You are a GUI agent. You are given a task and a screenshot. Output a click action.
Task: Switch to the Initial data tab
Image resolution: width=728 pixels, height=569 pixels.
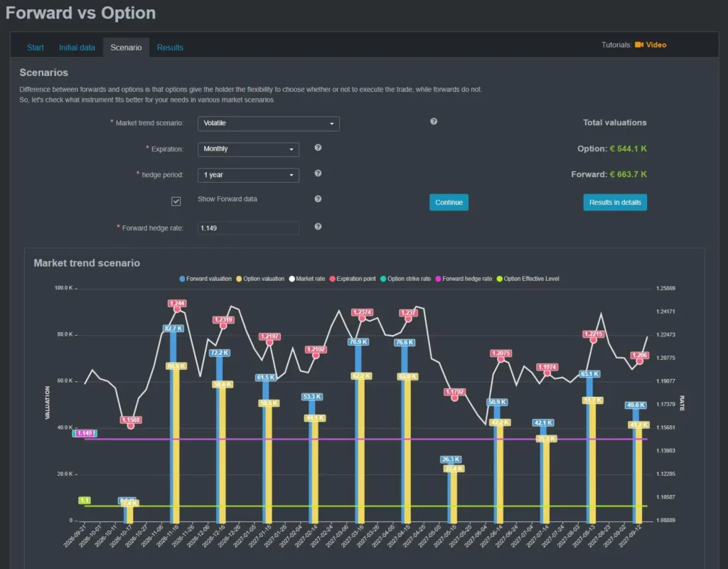[77, 48]
